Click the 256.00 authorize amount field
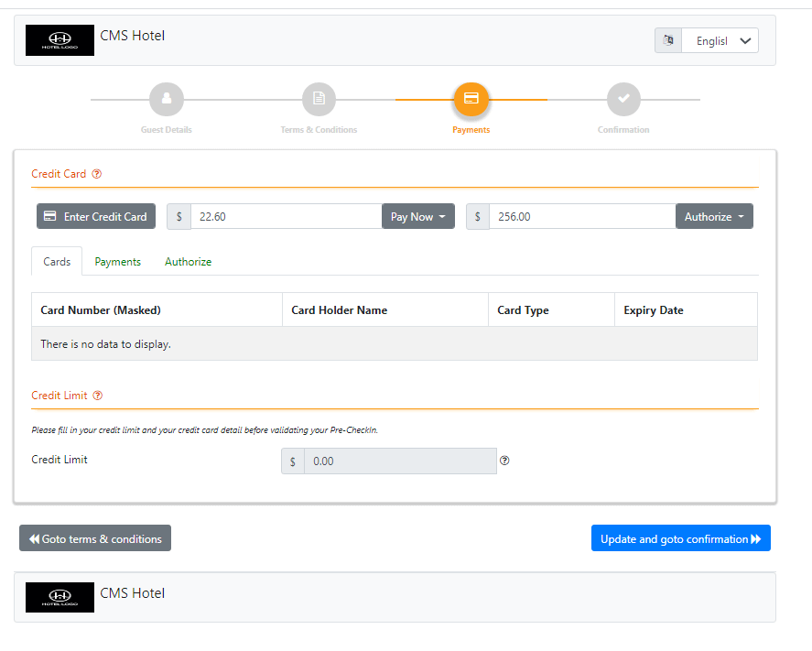The width and height of the screenshot is (812, 651). click(582, 217)
